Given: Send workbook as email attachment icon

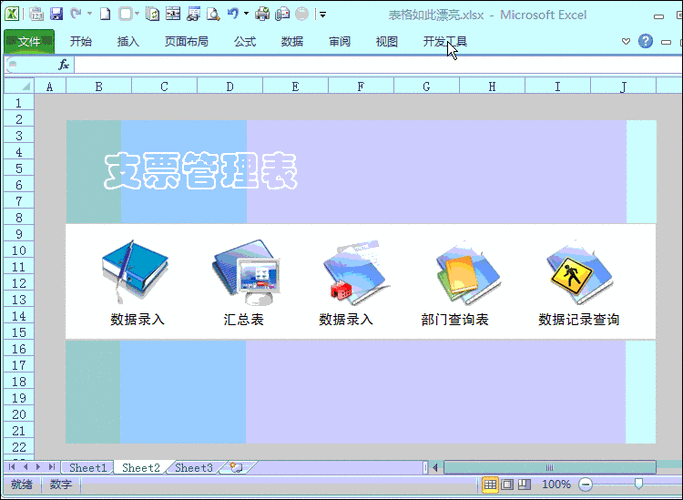Looking at the screenshot, I should coord(282,14).
